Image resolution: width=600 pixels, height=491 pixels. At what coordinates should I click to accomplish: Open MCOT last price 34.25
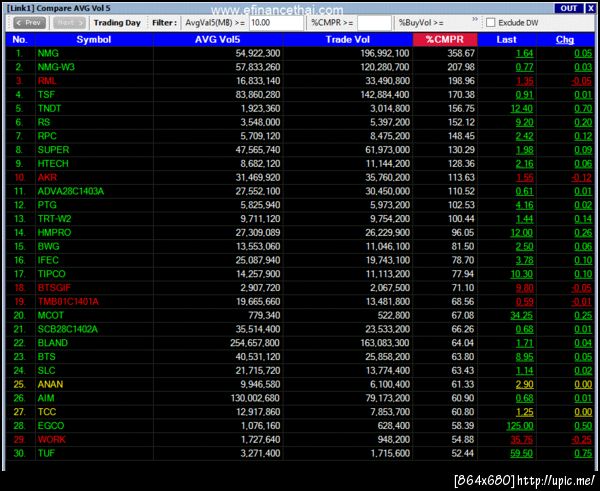pyautogui.click(x=522, y=315)
